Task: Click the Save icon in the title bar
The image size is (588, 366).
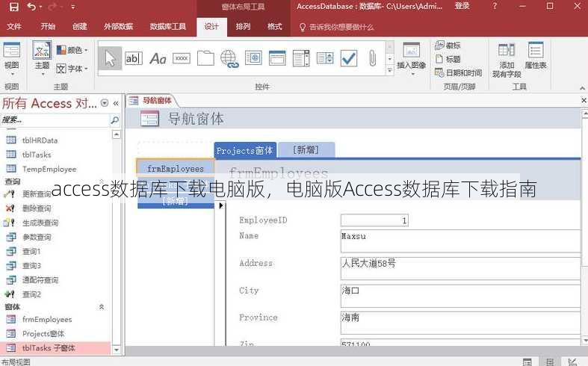Action: 14,7
